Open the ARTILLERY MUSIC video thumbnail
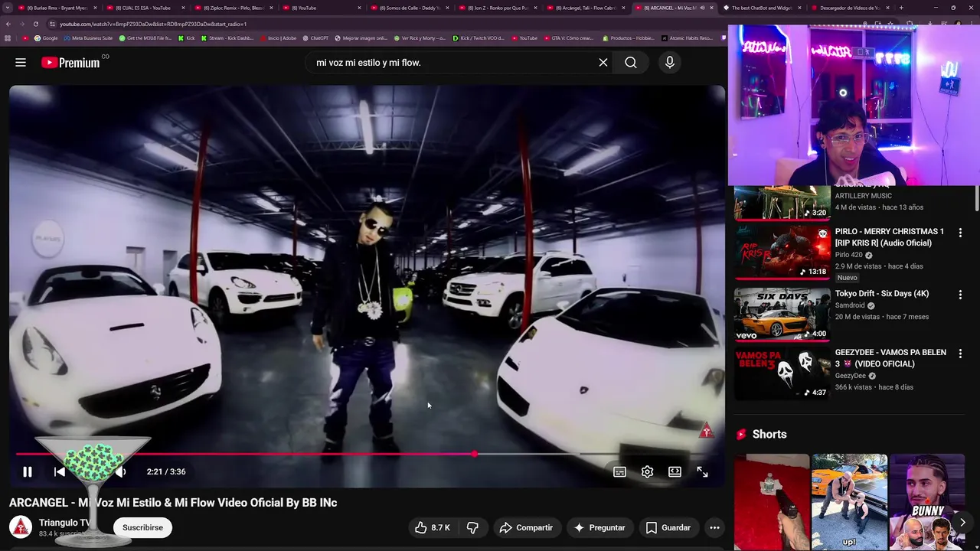 click(782, 203)
